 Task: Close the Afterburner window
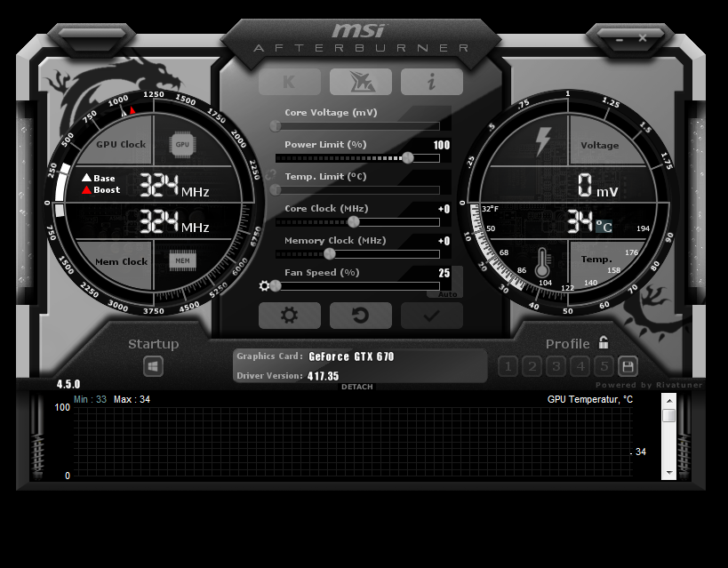pos(643,38)
